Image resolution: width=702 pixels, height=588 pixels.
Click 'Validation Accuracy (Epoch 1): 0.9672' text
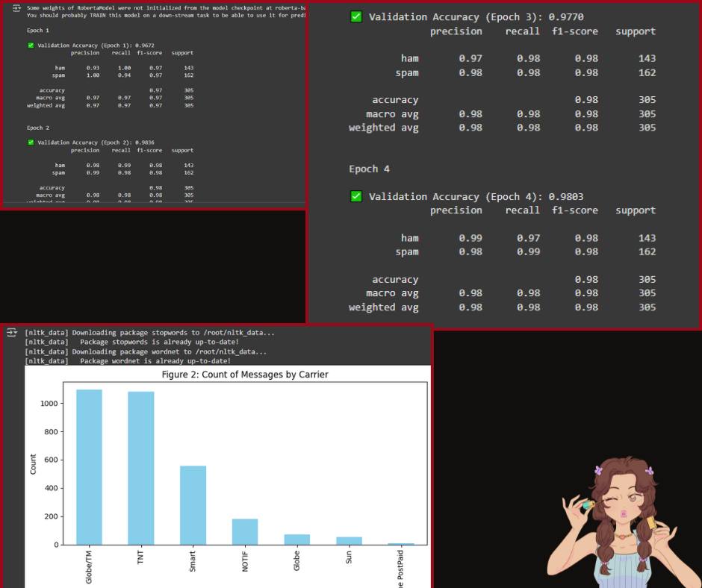[x=96, y=46]
